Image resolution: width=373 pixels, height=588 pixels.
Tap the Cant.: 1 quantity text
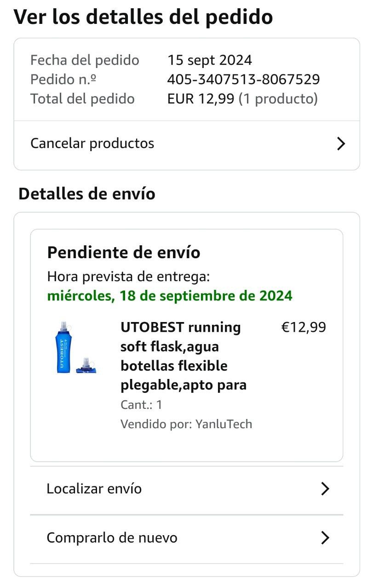tap(141, 405)
